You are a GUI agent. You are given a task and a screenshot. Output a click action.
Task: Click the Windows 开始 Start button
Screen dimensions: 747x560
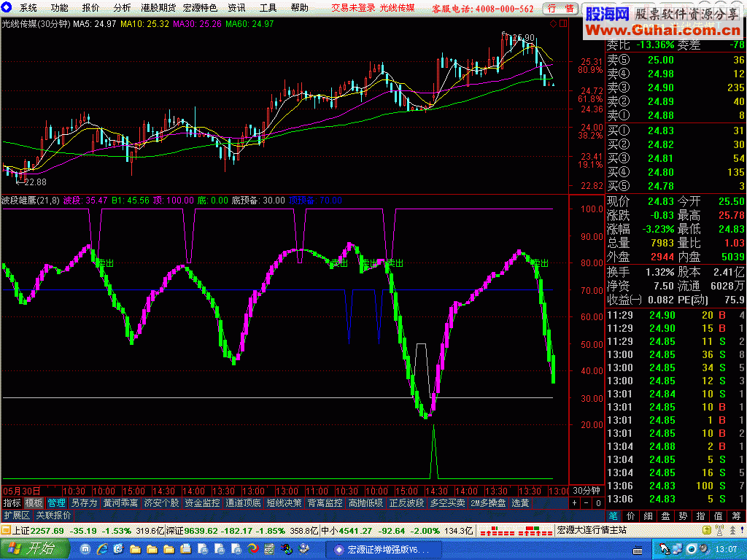click(x=34, y=549)
